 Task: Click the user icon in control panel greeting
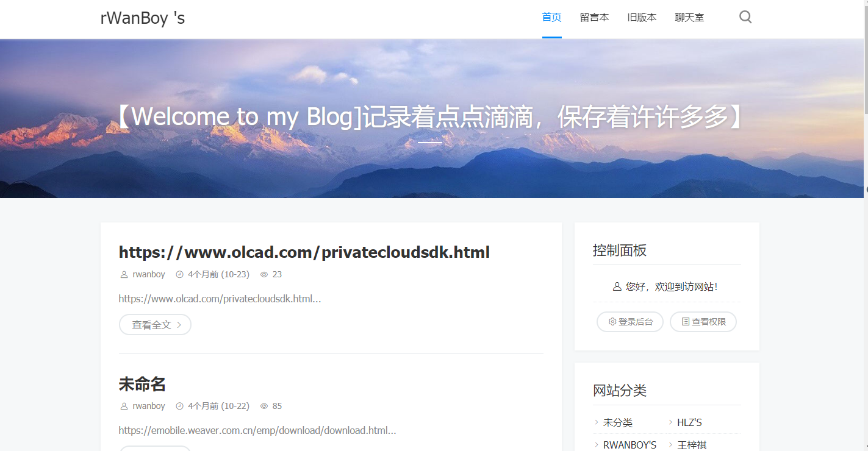[617, 286]
